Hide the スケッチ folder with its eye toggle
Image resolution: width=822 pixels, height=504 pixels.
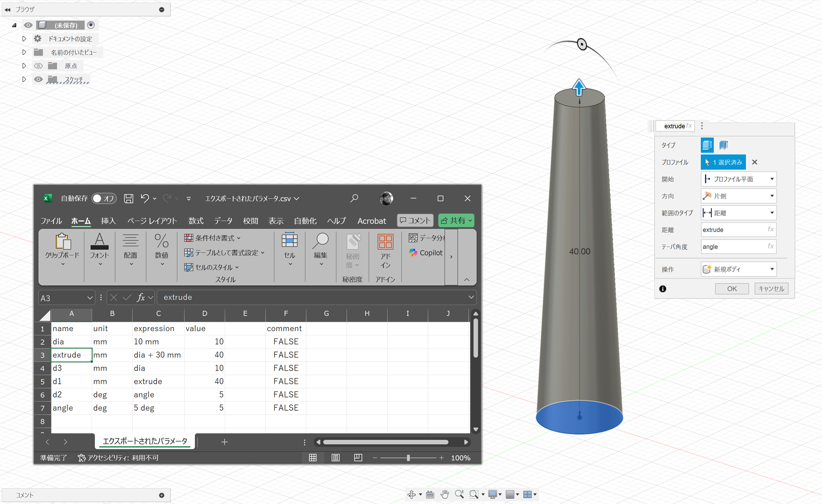coord(38,79)
